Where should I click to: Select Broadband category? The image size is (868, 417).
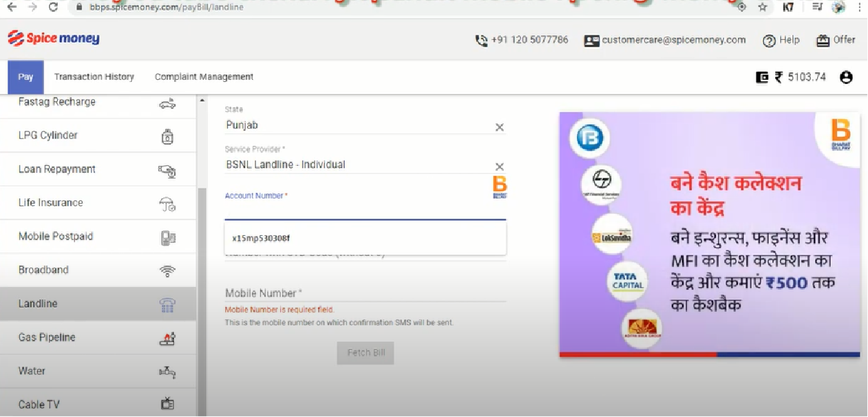pyautogui.click(x=98, y=270)
